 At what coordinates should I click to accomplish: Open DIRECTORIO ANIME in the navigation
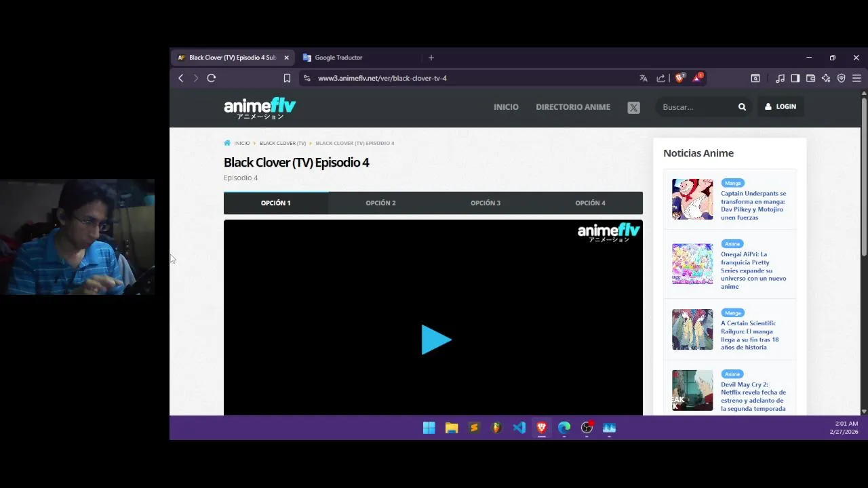click(x=573, y=107)
